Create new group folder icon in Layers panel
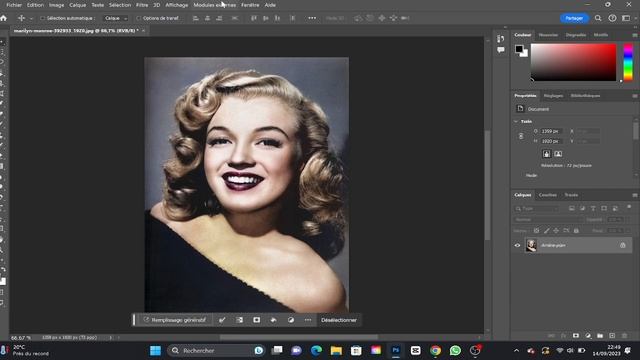This screenshot has height=360, width=640. pyautogui.click(x=600, y=336)
